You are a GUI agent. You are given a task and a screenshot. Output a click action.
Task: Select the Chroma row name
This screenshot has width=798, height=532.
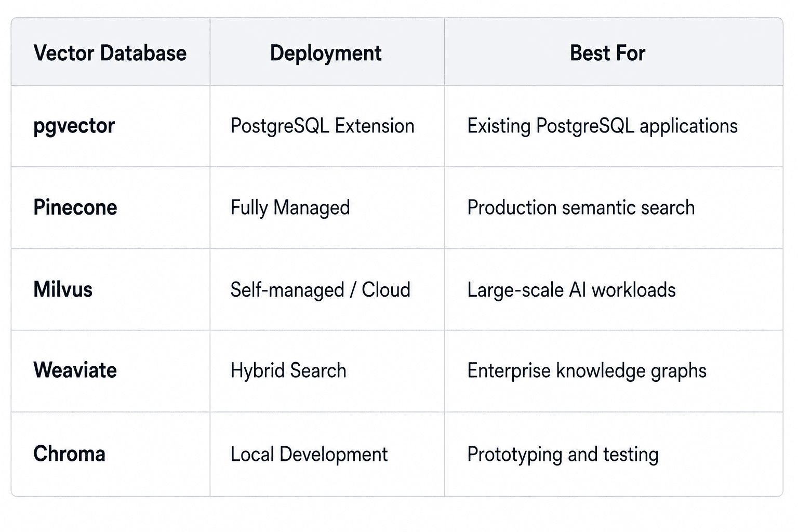69,454
